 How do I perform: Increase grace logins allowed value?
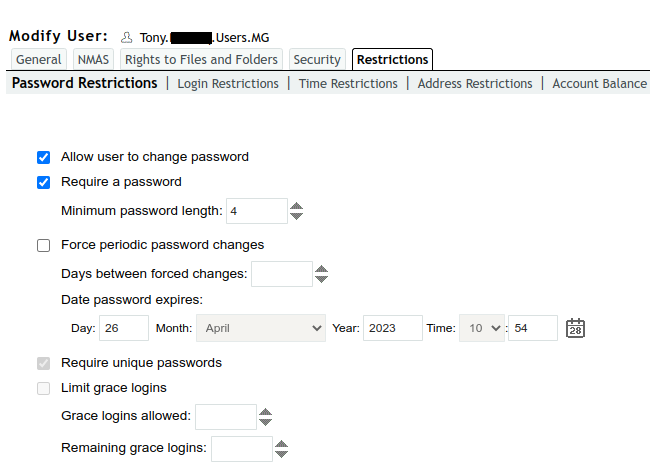[x=265, y=412]
